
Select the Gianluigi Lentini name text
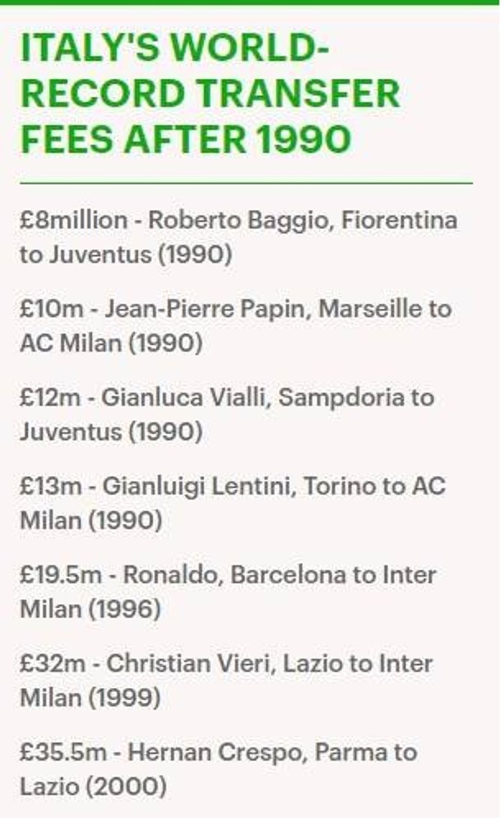pyautogui.click(x=199, y=486)
